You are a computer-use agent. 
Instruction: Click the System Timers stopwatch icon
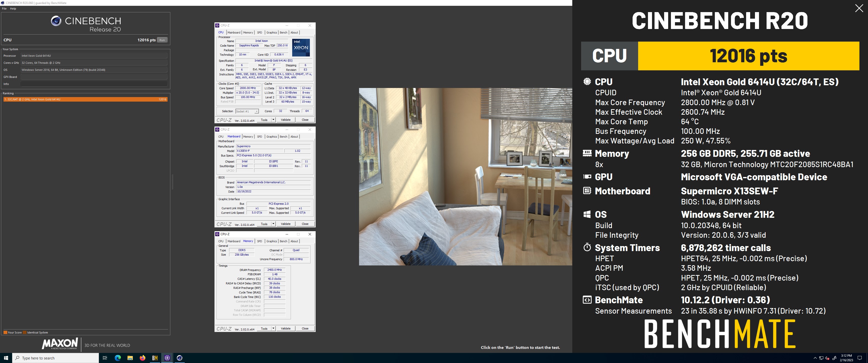587,247
